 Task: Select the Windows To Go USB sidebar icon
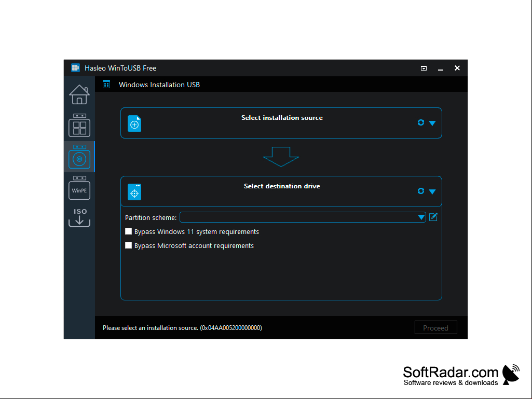click(79, 125)
